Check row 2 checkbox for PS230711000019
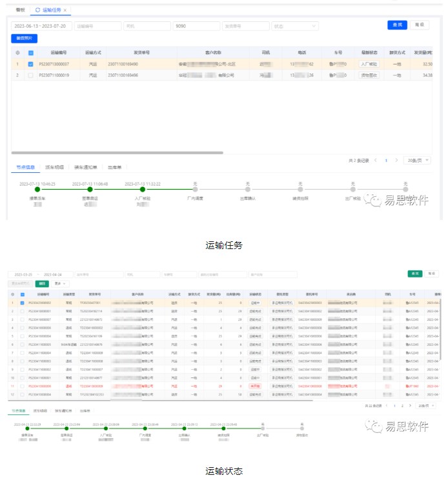Screen dimensions: 448x482 tap(30, 75)
